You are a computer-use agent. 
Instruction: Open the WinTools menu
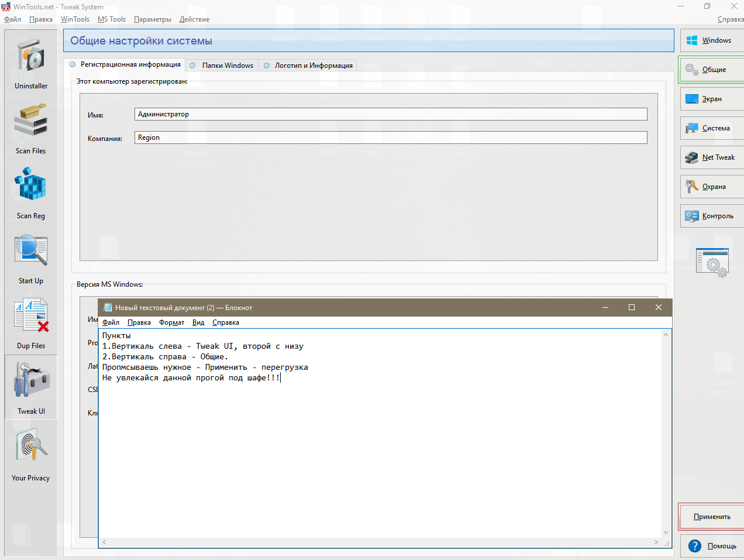[75, 19]
